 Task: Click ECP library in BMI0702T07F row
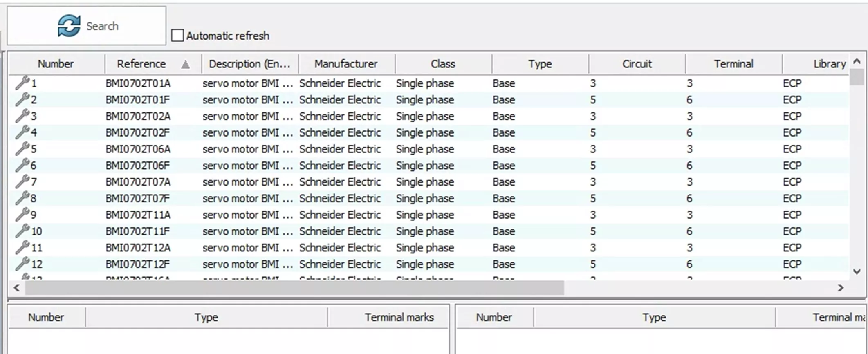[792, 198]
